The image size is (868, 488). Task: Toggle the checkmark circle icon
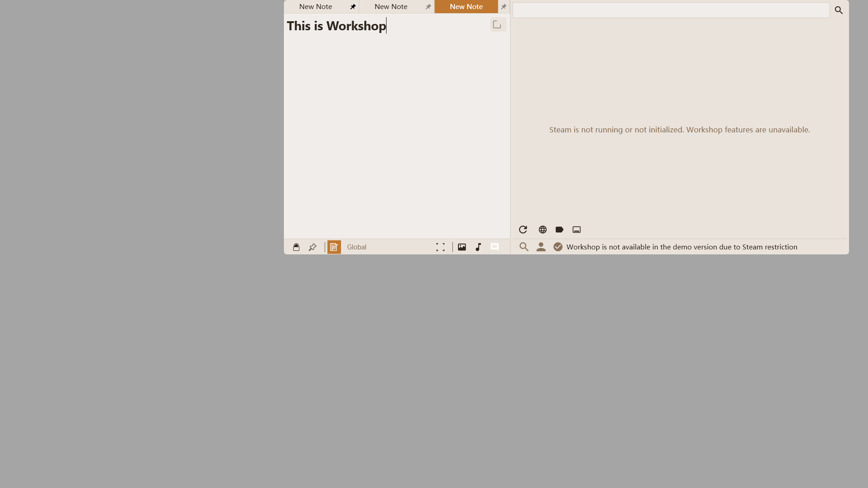pyautogui.click(x=558, y=247)
